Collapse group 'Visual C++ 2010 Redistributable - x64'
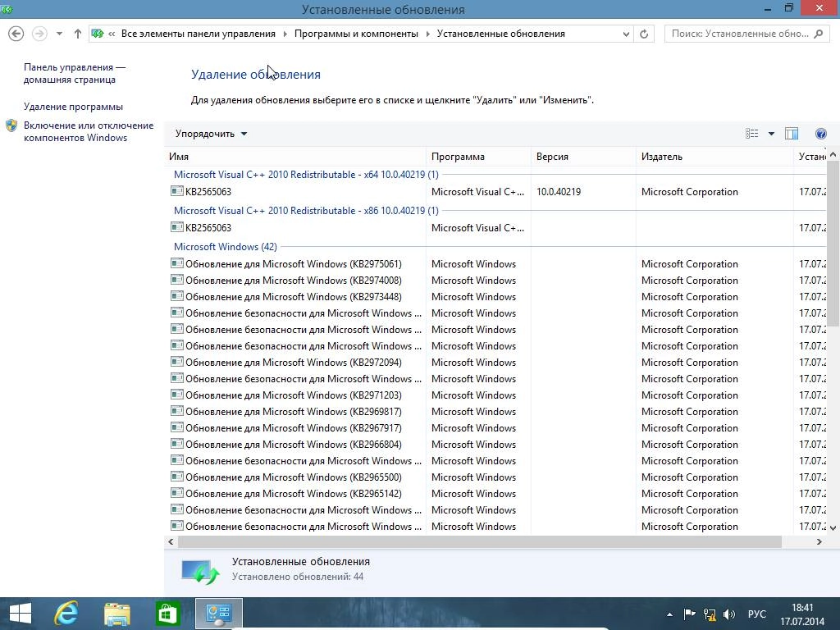Image resolution: width=840 pixels, height=630 pixels. pos(306,175)
